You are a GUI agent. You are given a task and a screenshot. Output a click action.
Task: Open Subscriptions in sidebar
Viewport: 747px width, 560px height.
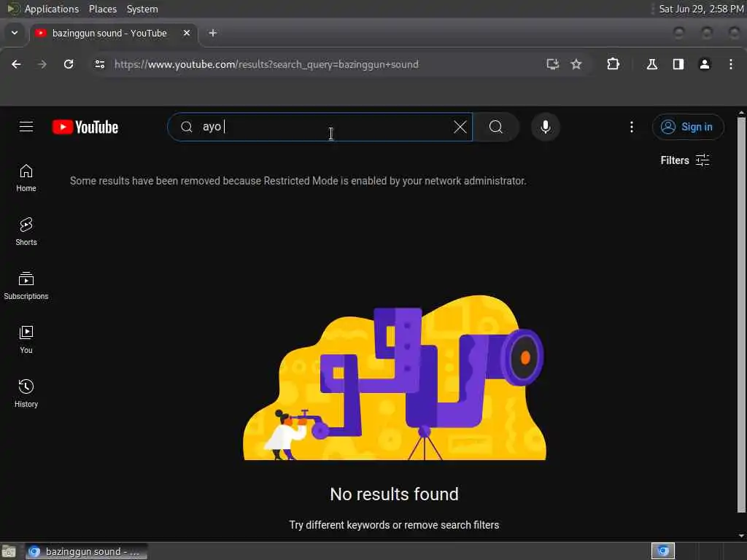(x=26, y=286)
